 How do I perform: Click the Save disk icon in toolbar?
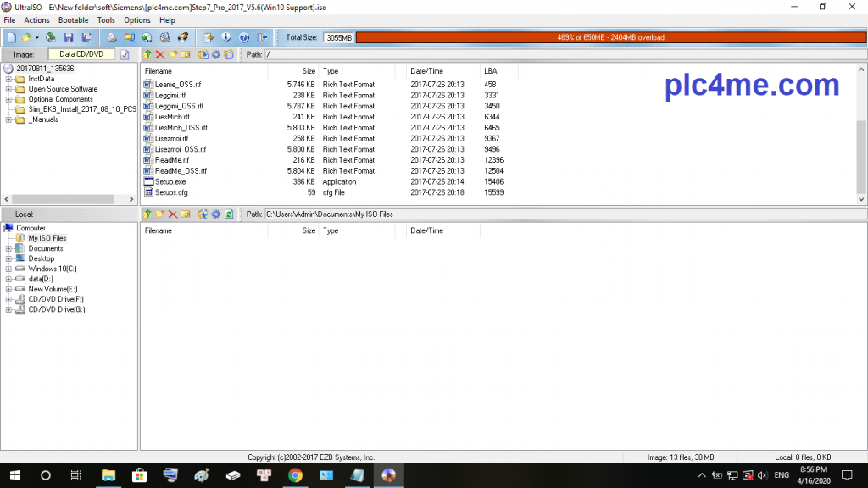click(69, 37)
